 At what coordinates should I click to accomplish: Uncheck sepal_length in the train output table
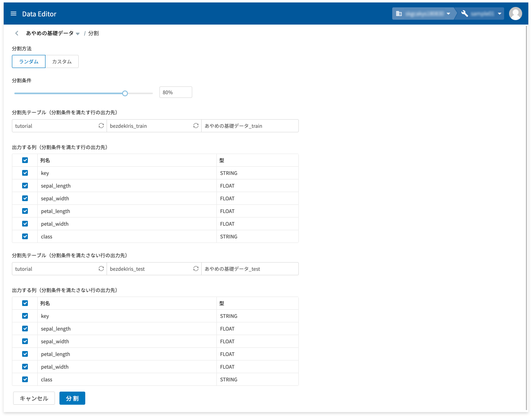point(25,186)
